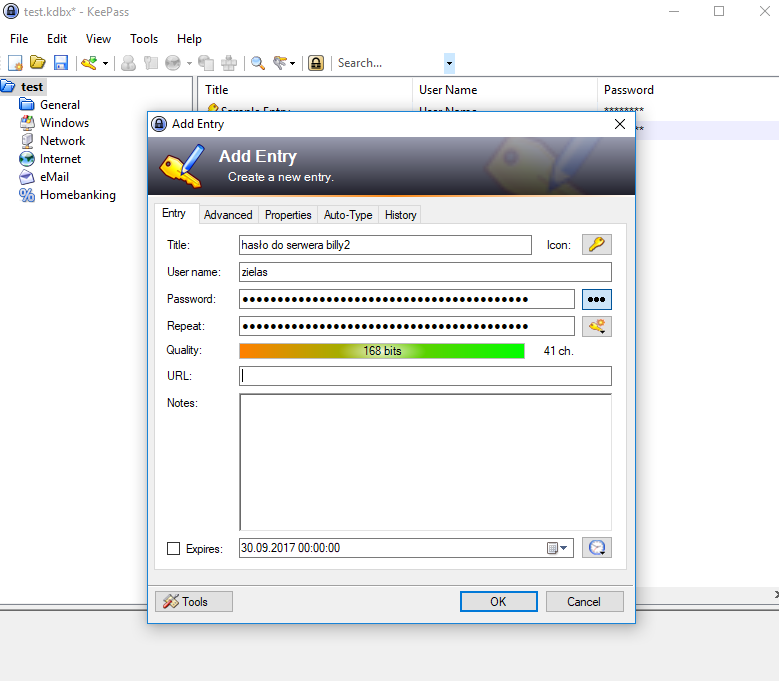The height and width of the screenshot is (681, 779).
Task: Click the Add Entry title bar lock icon
Action: [159, 124]
